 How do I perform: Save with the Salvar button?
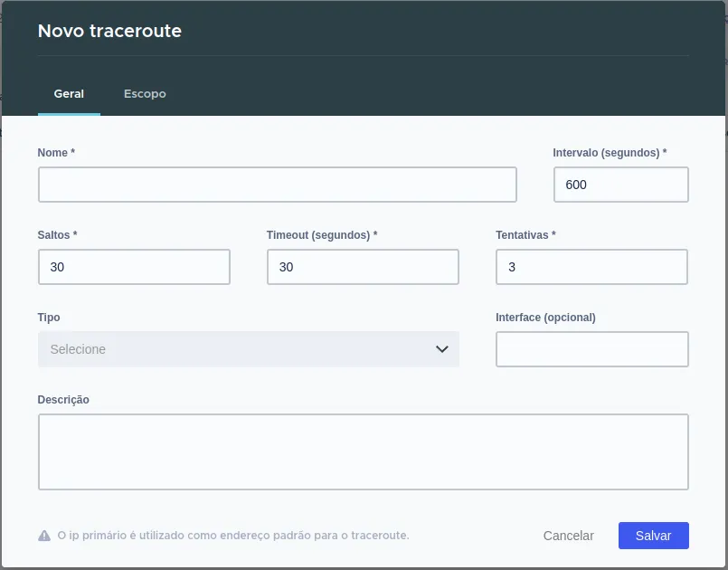(653, 536)
